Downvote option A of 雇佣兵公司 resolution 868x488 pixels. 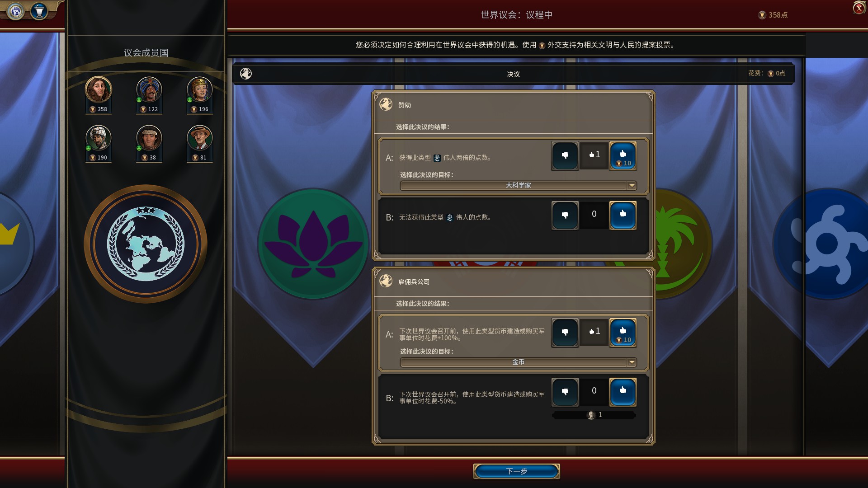565,333
